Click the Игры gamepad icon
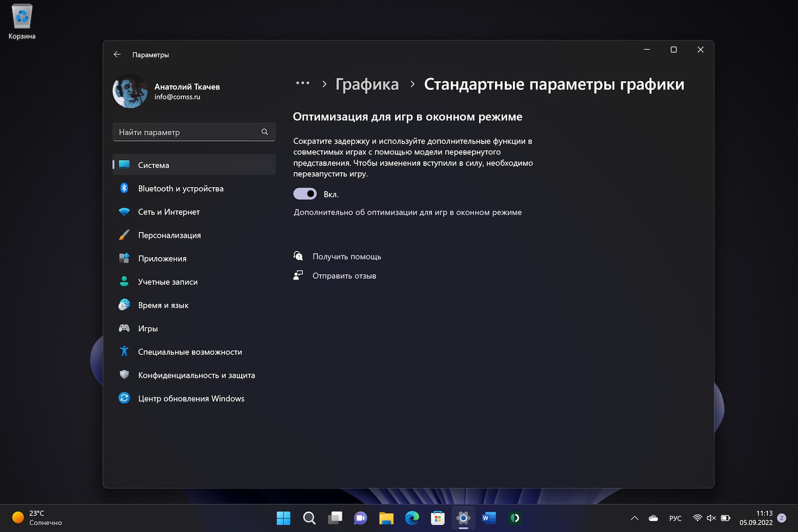Viewport: 798px width, 532px height. [124, 328]
